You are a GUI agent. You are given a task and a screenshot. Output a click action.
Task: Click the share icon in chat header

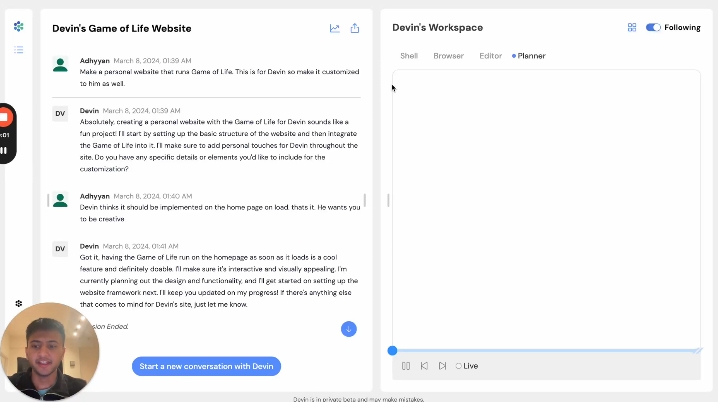point(355,28)
